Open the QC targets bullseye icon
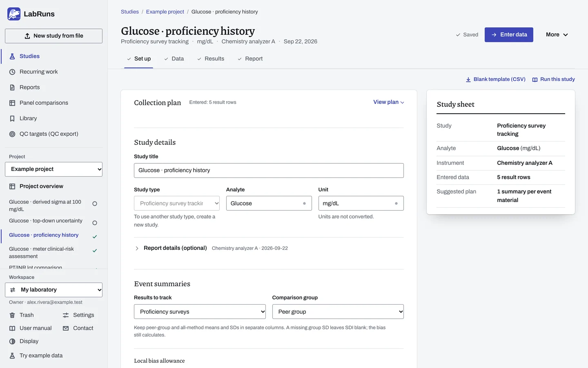The image size is (588, 368). point(12,134)
